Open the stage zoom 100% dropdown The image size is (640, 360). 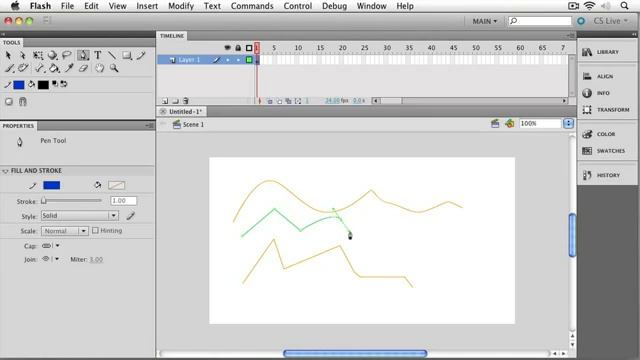click(568, 123)
